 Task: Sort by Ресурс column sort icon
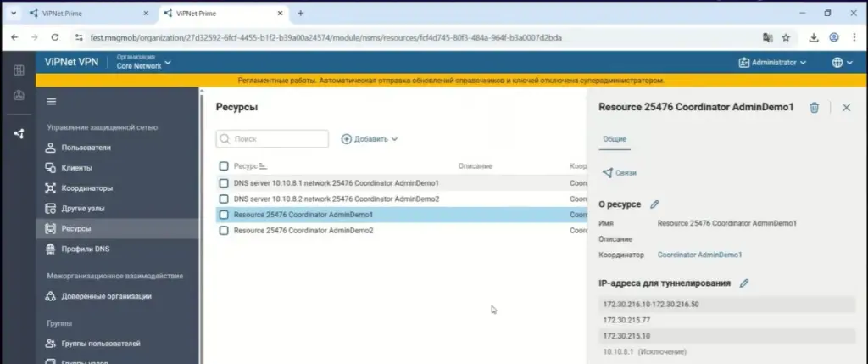263,166
